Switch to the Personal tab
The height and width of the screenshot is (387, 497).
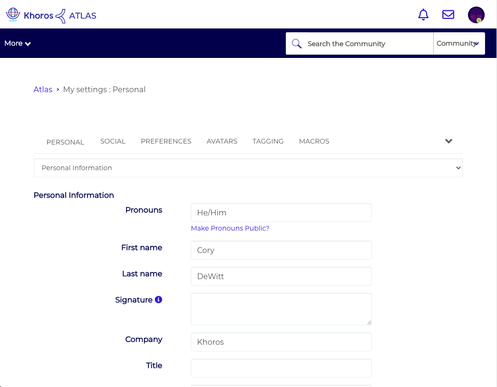coord(65,142)
